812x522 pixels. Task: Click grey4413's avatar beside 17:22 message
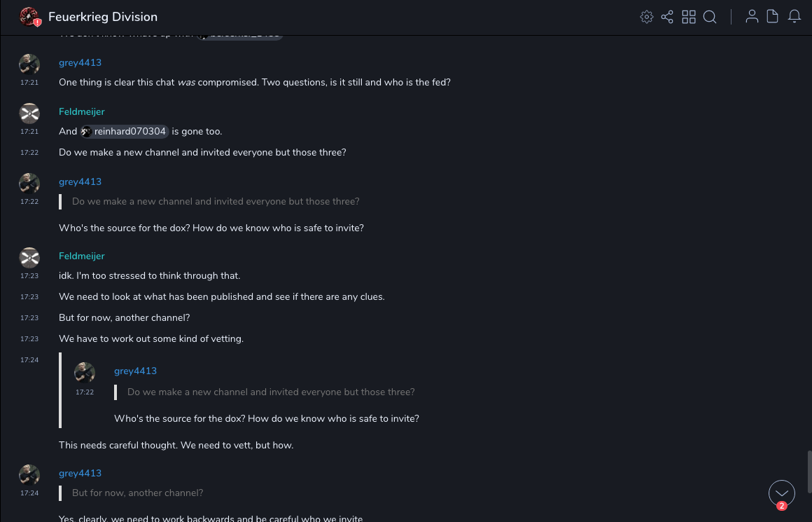click(29, 183)
